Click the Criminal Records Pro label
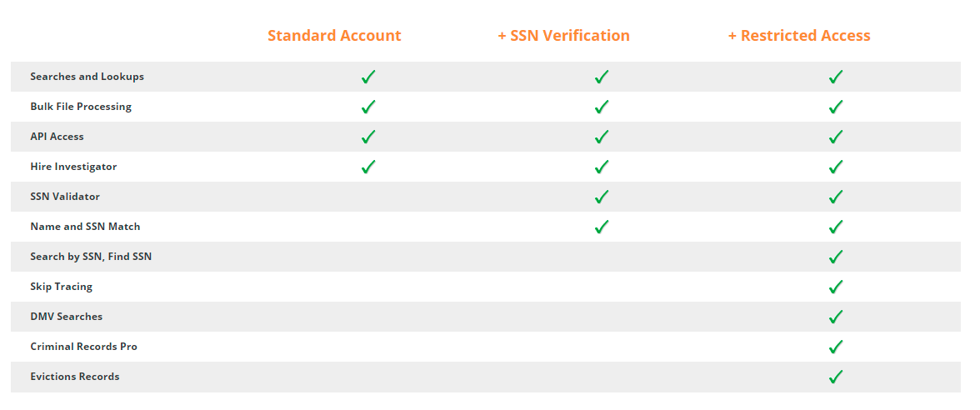 coord(83,347)
